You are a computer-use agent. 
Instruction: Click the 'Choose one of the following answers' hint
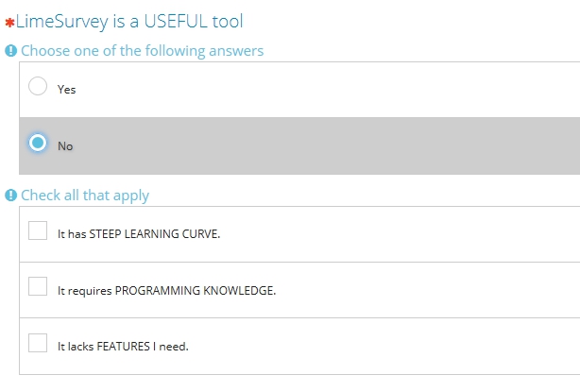pos(142,51)
